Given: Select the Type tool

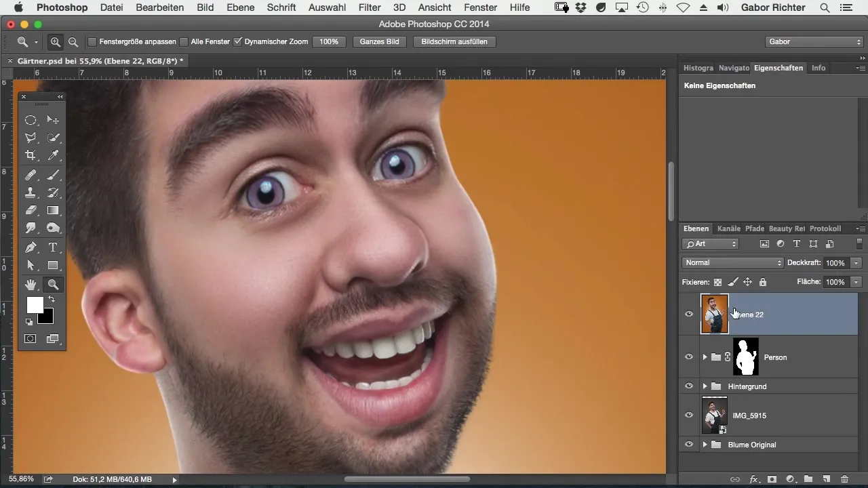Looking at the screenshot, I should (x=53, y=247).
